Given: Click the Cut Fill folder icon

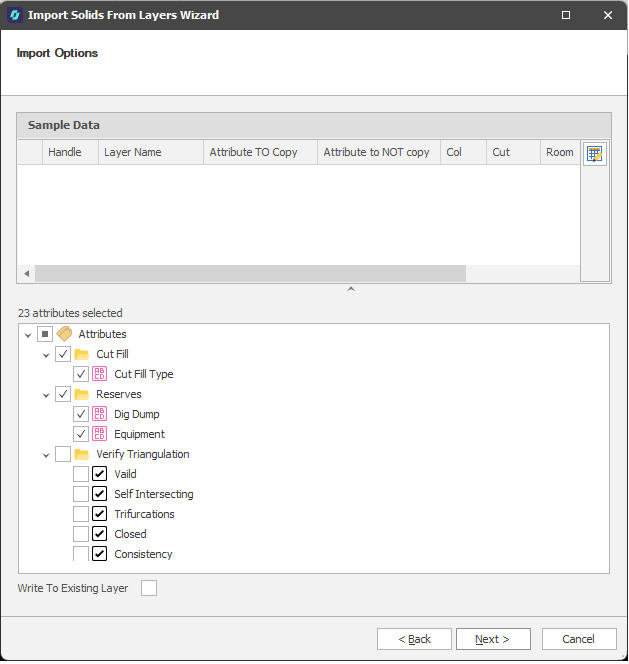Looking at the screenshot, I should pyautogui.click(x=82, y=354).
